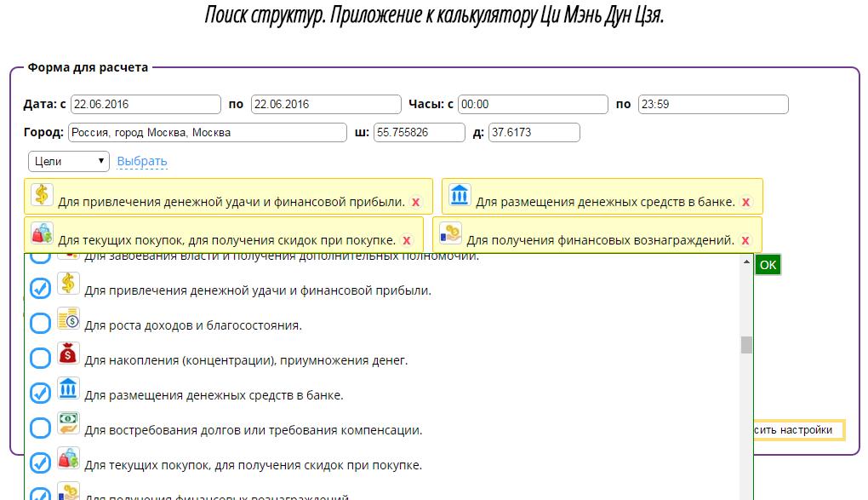The image size is (868, 500).
Task: Click coin stack icon for 'Для роста доходов и благосостояния'
Action: [68, 319]
